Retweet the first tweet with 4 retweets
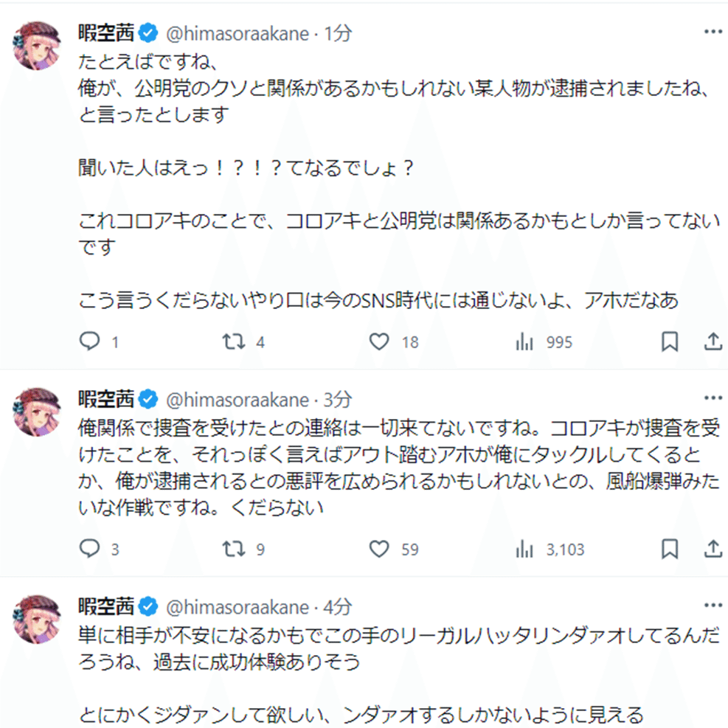This screenshot has width=728, height=728. tap(234, 342)
